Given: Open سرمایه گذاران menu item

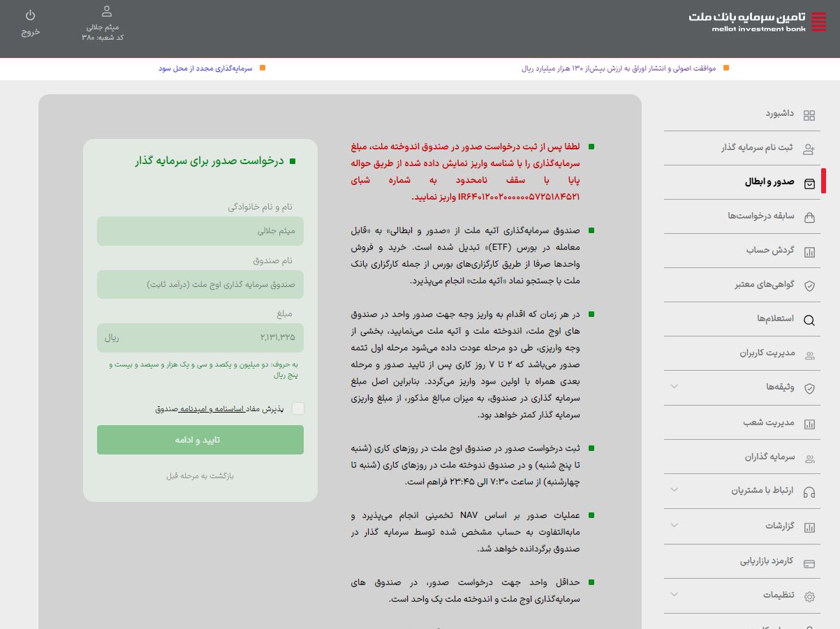Looking at the screenshot, I should click(769, 457).
